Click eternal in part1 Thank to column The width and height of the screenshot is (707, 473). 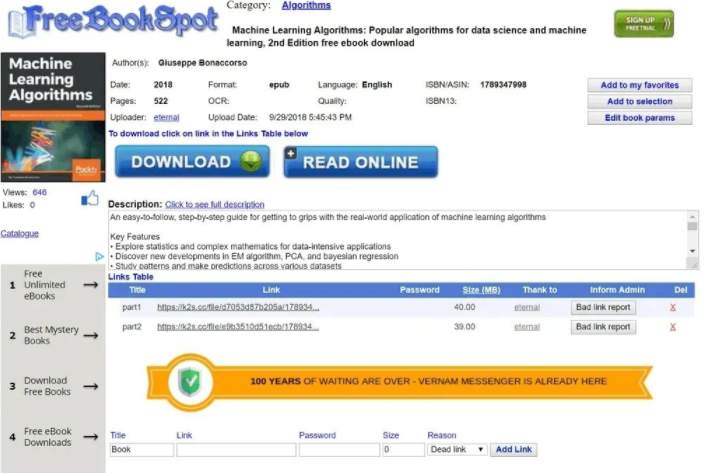[527, 308]
